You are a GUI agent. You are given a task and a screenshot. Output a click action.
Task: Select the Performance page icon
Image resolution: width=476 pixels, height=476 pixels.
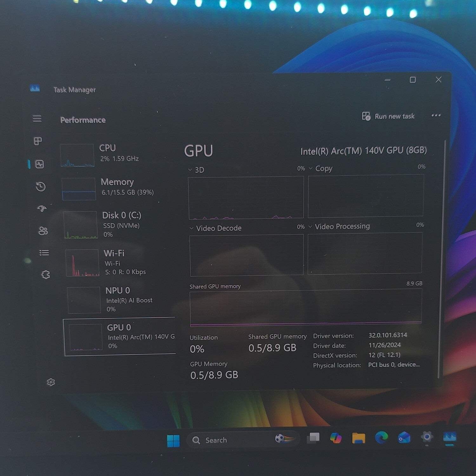[40, 164]
